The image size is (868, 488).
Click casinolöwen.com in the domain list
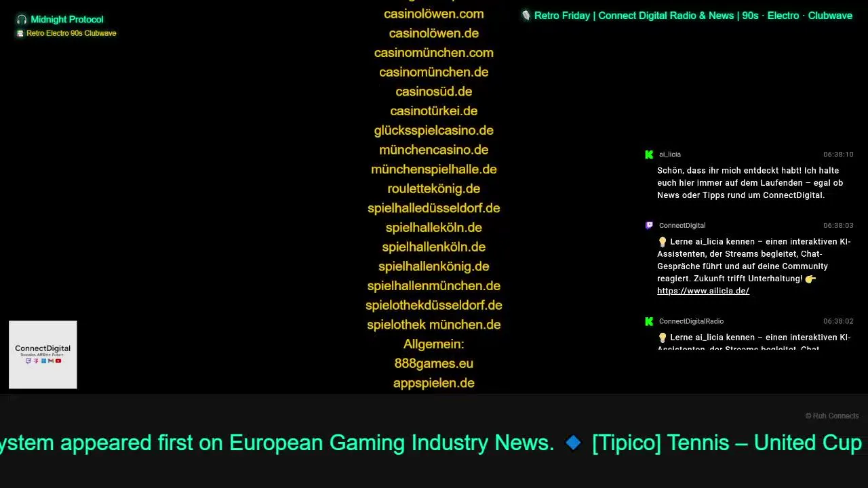pyautogui.click(x=434, y=14)
